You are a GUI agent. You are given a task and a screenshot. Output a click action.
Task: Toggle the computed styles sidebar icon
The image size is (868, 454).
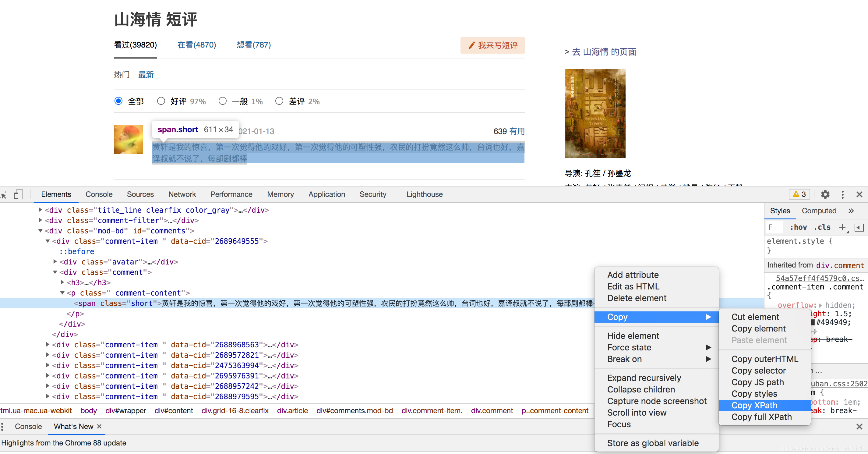(x=859, y=228)
